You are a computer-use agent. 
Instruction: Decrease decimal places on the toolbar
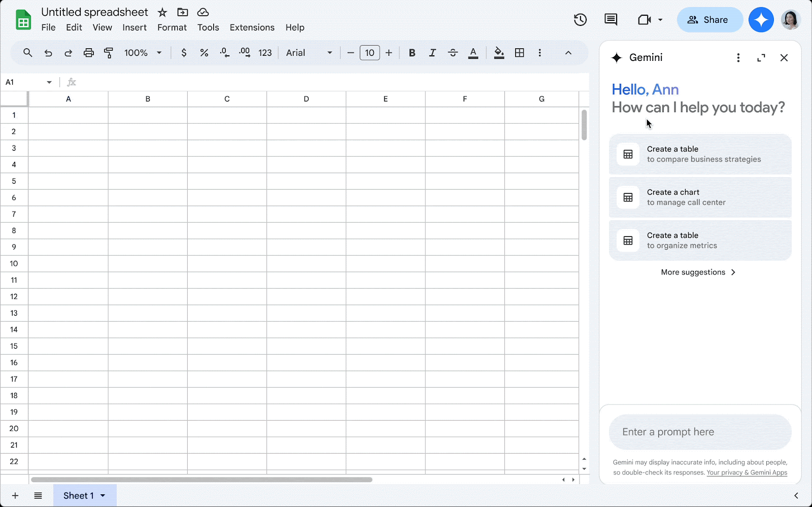pos(224,52)
